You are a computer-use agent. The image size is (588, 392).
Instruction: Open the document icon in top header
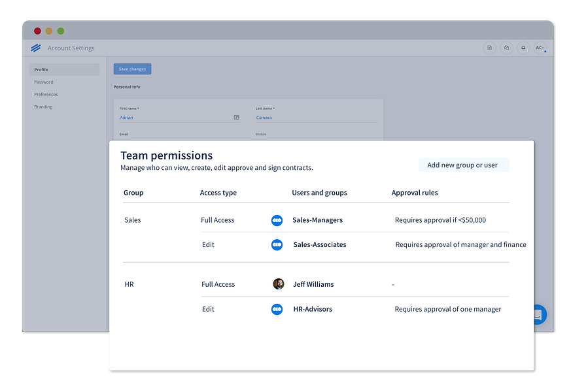click(489, 48)
